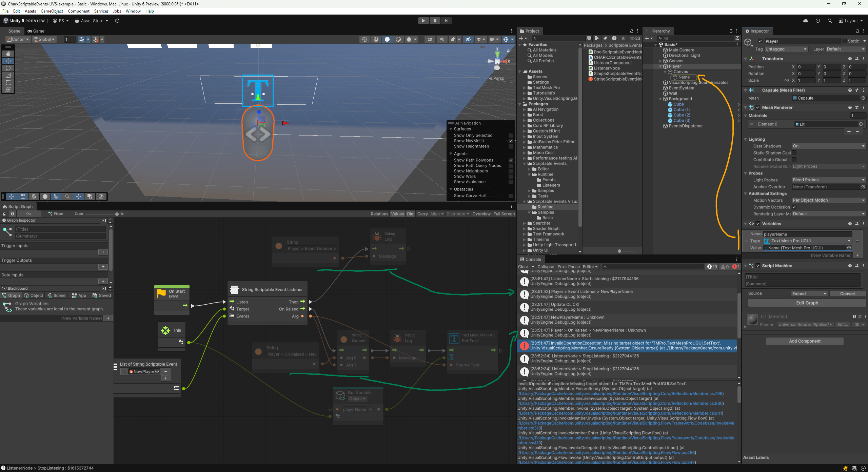868x472 pixels.
Task: Enable Show Only Selected checkbox
Action: coord(511,136)
